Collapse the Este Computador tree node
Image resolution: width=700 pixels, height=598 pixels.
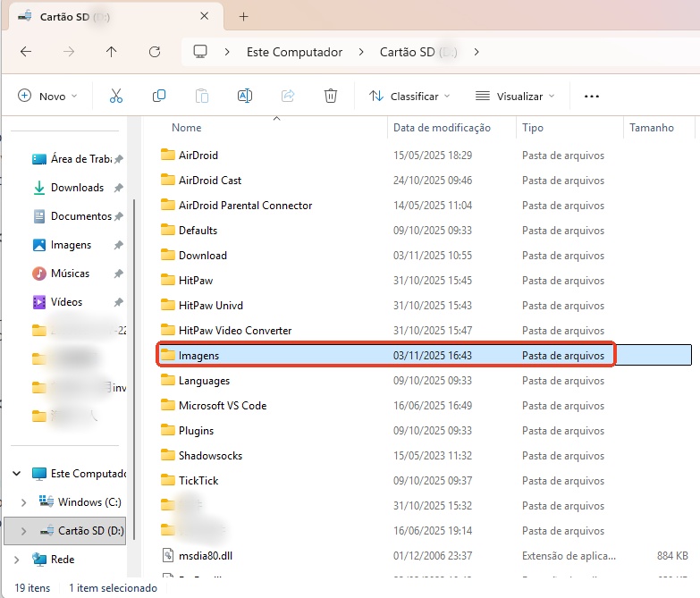pyautogui.click(x=16, y=474)
